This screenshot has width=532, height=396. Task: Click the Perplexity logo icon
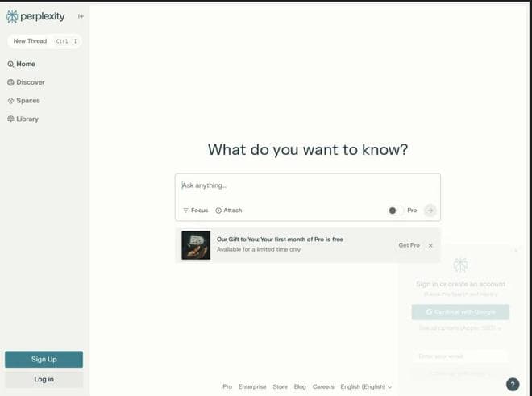12,16
